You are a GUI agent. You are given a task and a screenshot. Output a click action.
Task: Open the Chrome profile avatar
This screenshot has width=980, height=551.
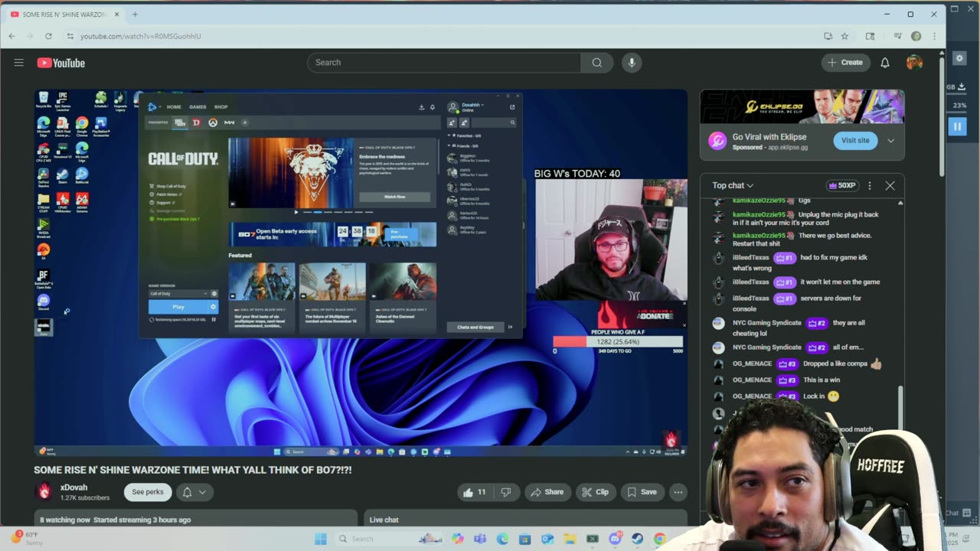(916, 36)
